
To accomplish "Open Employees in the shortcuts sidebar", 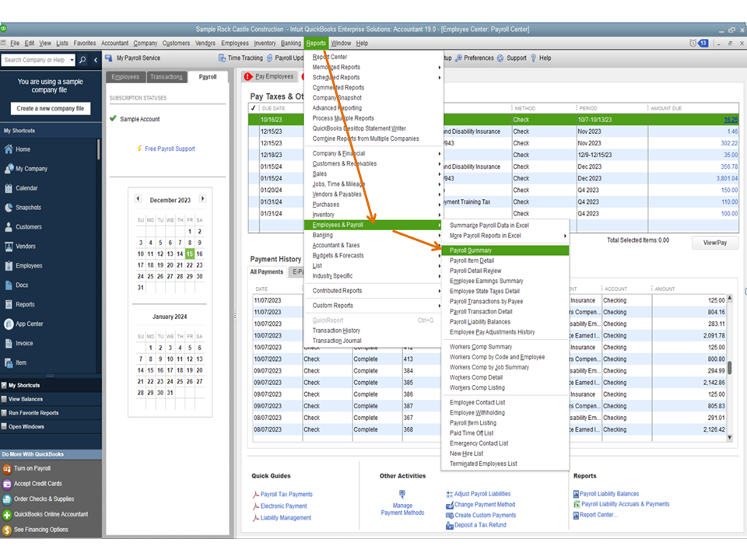I will point(29,266).
